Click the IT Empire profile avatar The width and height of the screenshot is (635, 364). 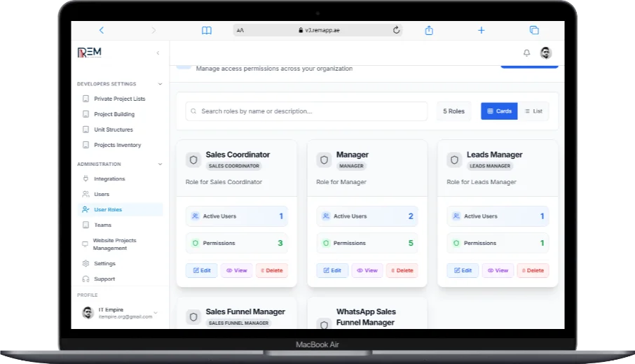click(x=88, y=313)
